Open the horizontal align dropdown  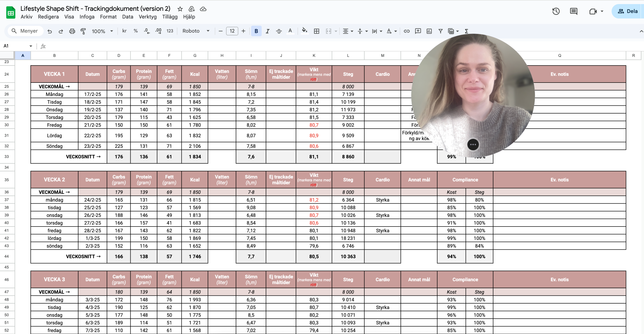pos(348,31)
